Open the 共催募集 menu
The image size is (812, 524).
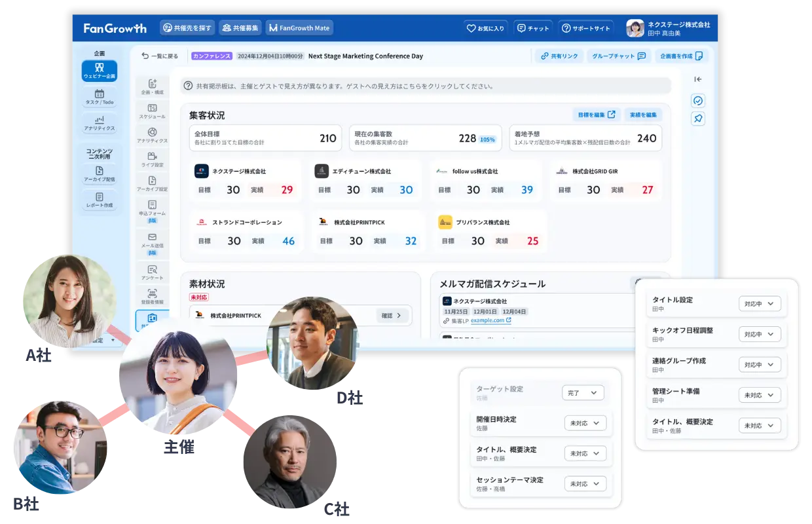[240, 28]
